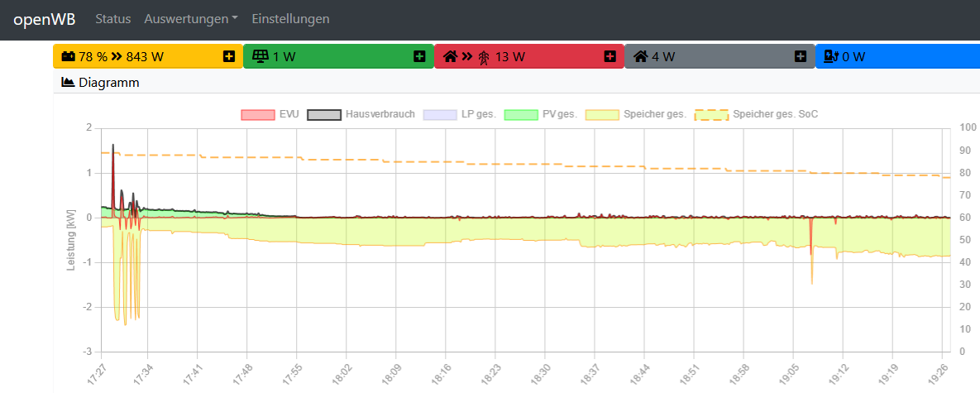
Task: Click the solar panel PV icon
Action: click(x=260, y=57)
